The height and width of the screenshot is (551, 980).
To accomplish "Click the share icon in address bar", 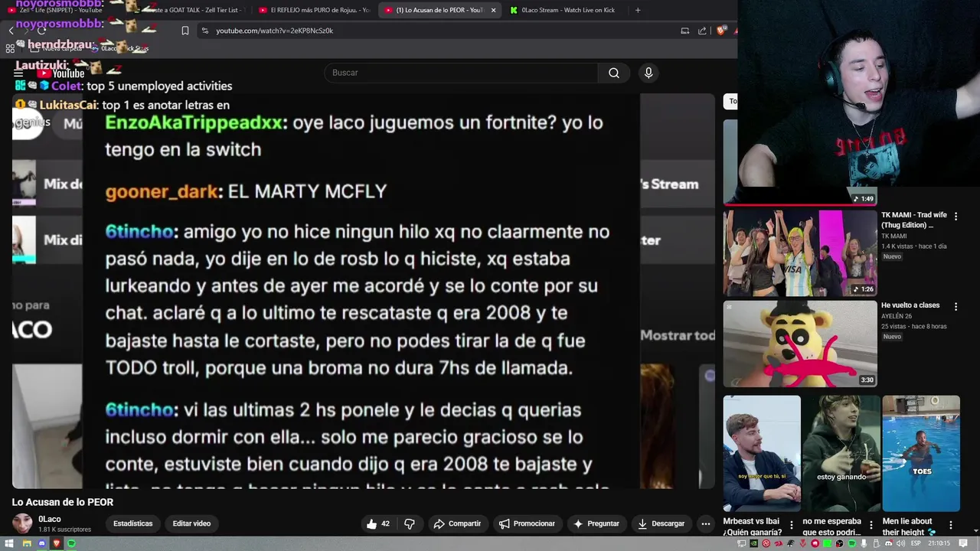I will 702,31.
